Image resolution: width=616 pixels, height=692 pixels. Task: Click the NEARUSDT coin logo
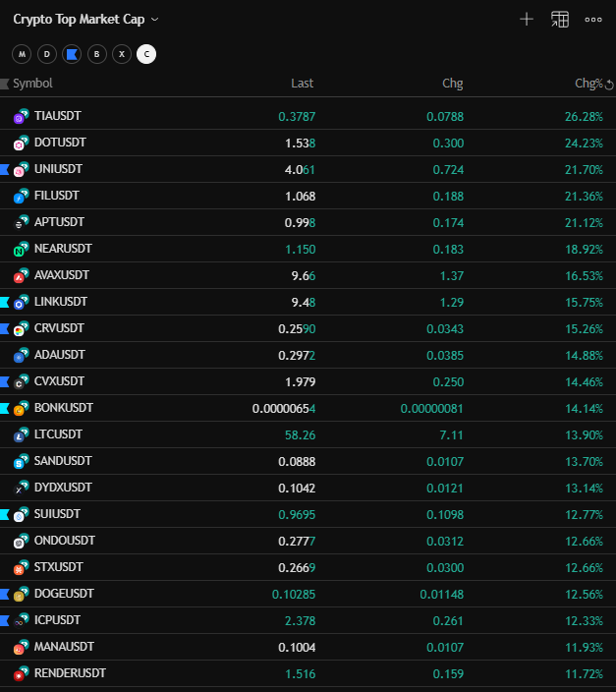[21, 249]
